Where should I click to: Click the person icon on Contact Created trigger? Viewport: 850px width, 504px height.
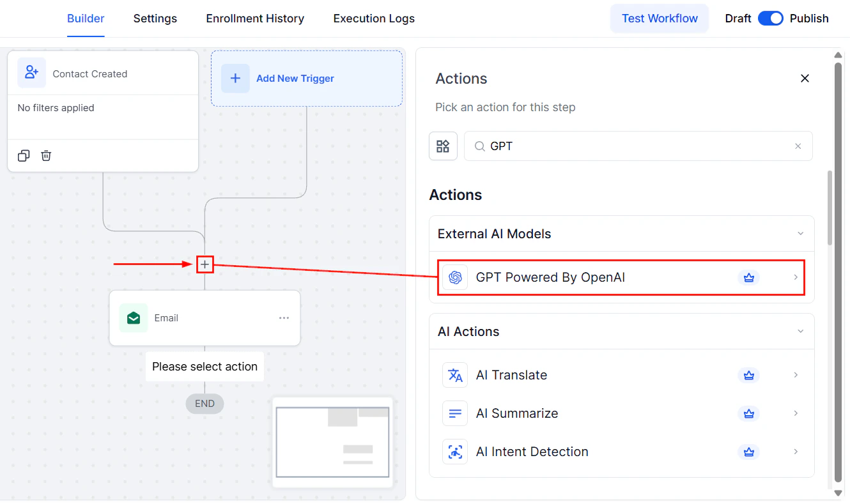tap(31, 73)
